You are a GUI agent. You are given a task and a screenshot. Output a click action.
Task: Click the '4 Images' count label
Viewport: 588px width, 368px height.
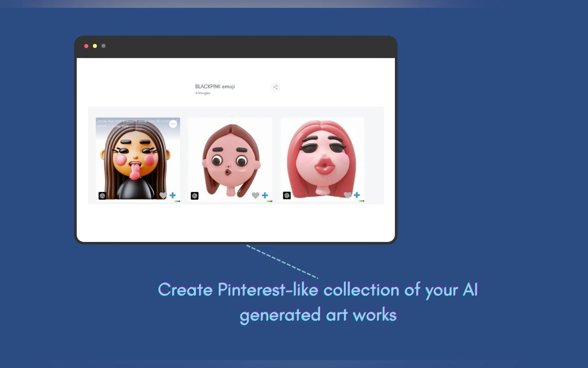coord(203,93)
